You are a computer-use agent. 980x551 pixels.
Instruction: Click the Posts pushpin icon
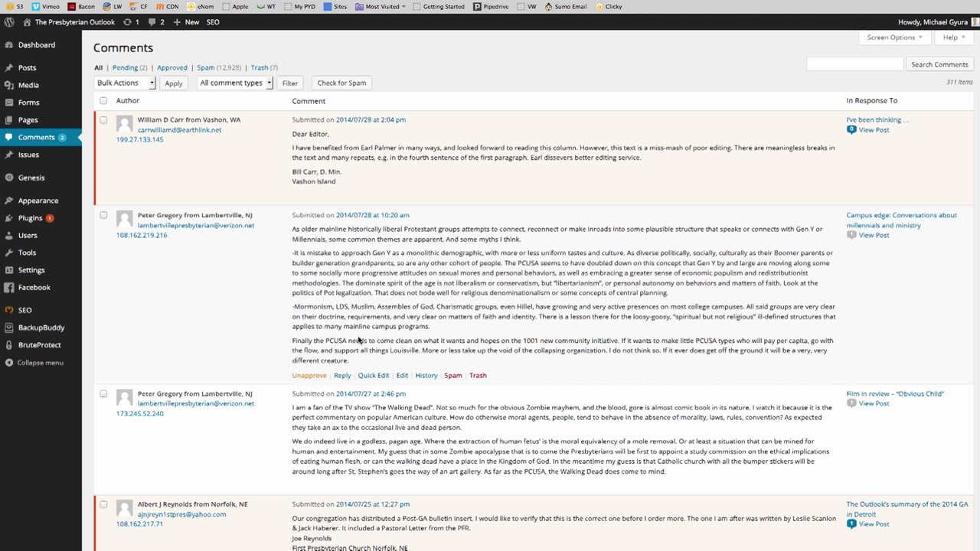pos(9,68)
